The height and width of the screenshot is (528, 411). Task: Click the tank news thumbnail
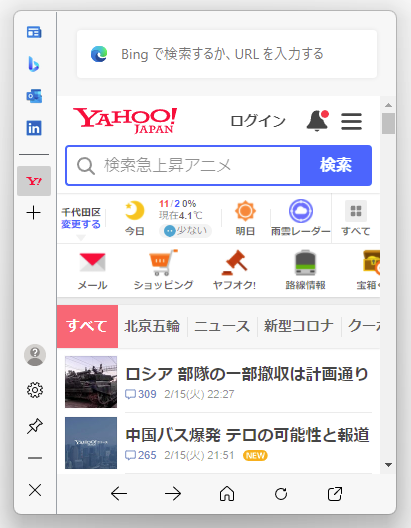(91, 382)
